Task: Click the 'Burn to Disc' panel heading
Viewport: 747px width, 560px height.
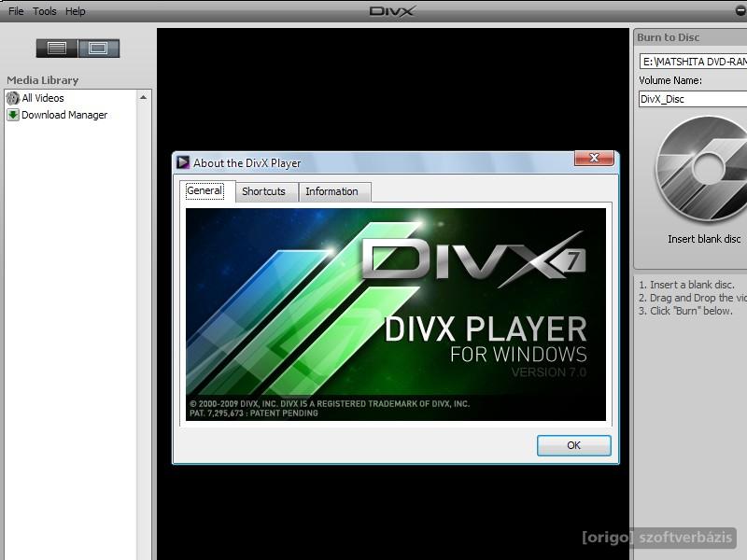Action: tap(669, 37)
